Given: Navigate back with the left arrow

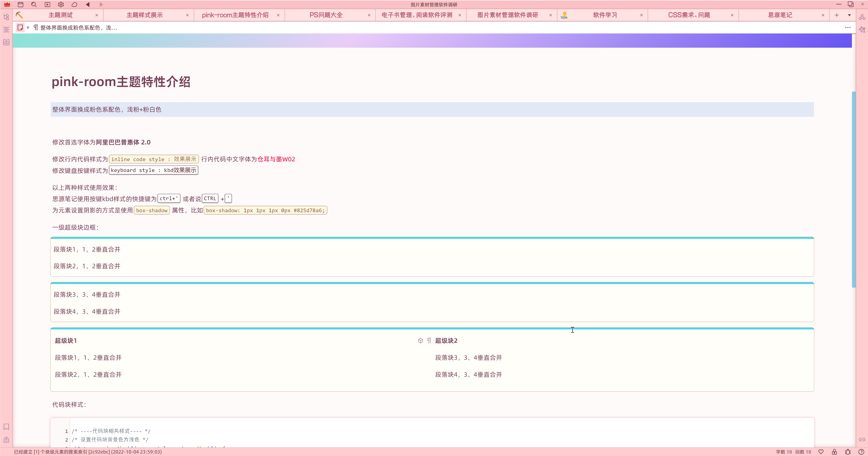Looking at the screenshot, I should pos(88,4).
